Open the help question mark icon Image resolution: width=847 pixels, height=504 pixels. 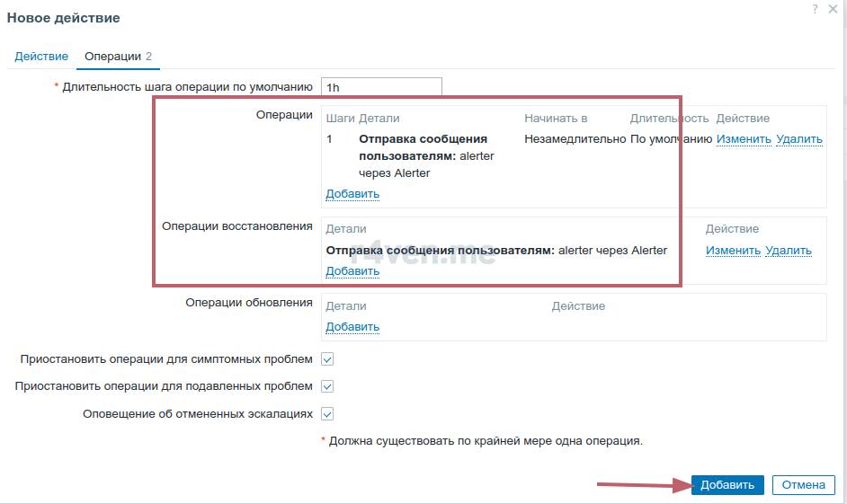coord(815,7)
